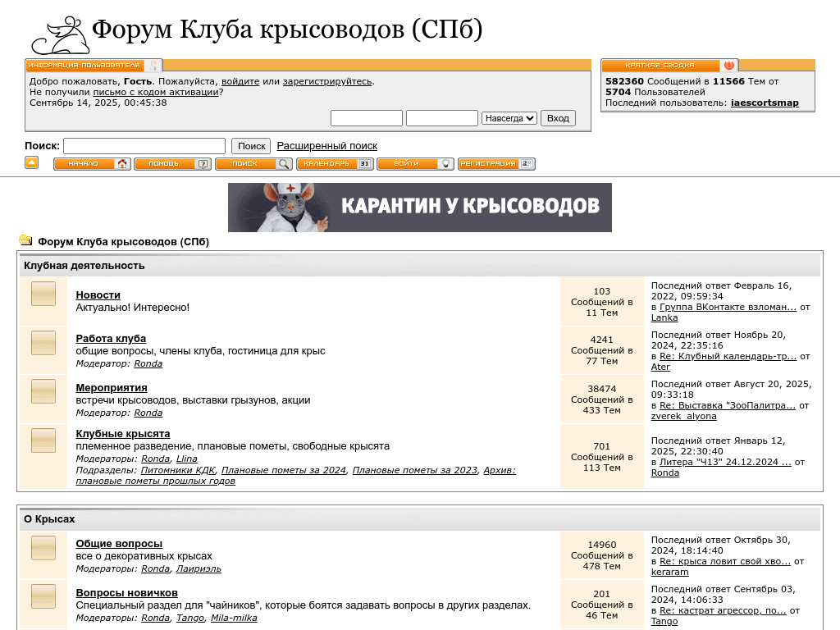Image resolution: width=840 pixels, height=630 pixels.
Task: Open the Клубные крысята board
Action: point(123,433)
